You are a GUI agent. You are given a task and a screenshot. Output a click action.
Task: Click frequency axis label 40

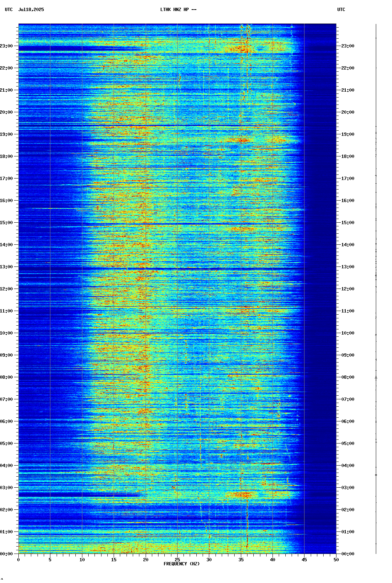click(272, 560)
